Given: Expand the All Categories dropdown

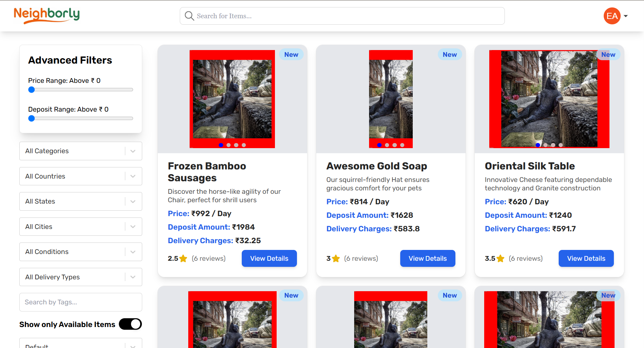Looking at the screenshot, I should (81, 151).
